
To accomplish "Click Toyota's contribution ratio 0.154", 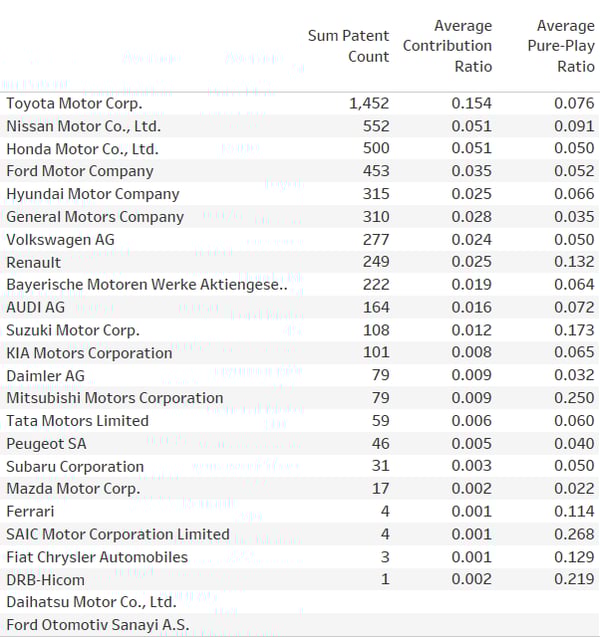I will tap(472, 103).
